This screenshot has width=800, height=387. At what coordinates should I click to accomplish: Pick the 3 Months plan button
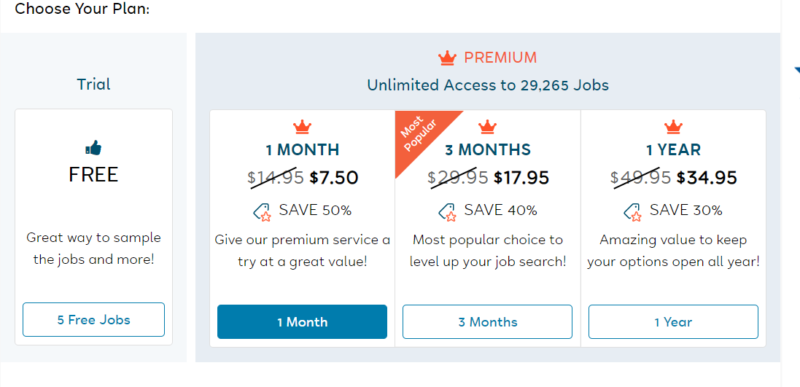pos(487,322)
